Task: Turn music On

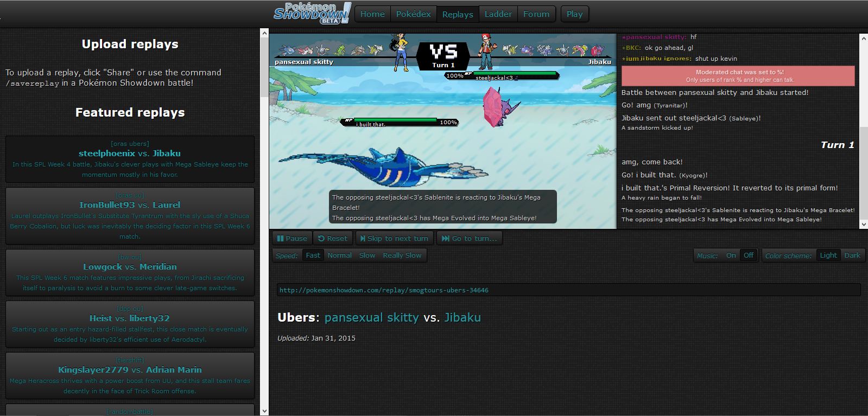Action: click(731, 255)
